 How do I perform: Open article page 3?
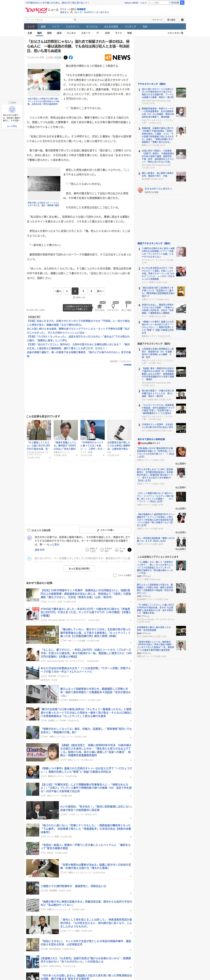(83, 291)
